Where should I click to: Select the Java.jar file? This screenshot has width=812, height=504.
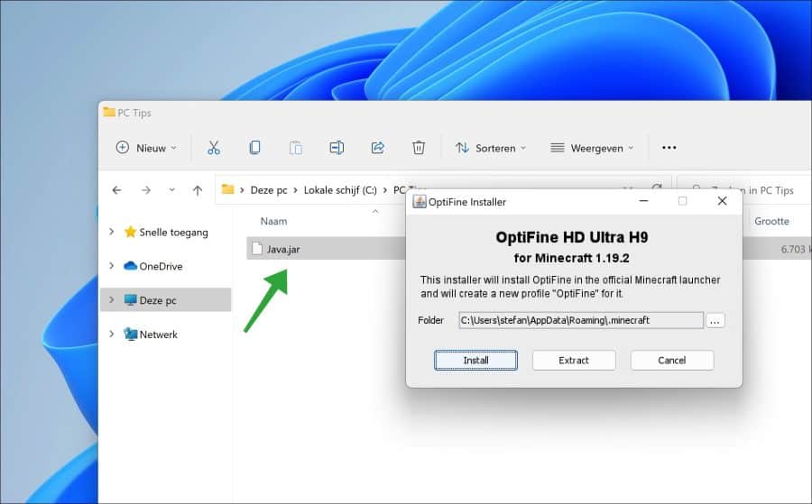pyautogui.click(x=283, y=249)
